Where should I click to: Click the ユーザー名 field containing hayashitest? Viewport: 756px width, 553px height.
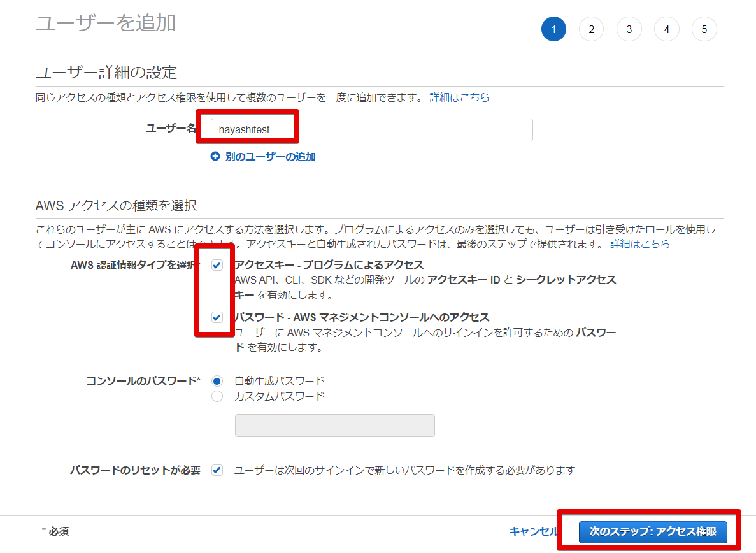coord(371,130)
